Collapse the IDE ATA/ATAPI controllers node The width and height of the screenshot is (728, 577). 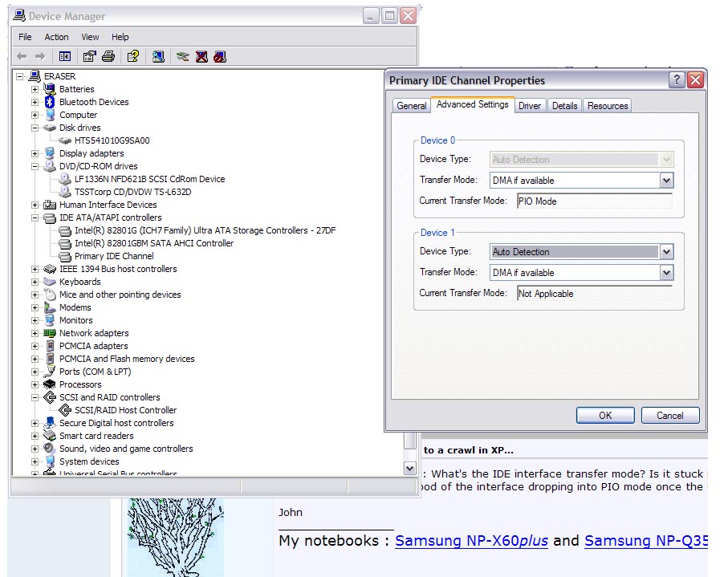tap(35, 217)
